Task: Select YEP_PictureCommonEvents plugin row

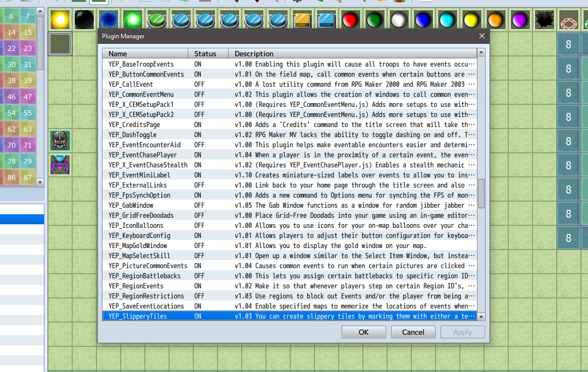Action: pos(290,266)
